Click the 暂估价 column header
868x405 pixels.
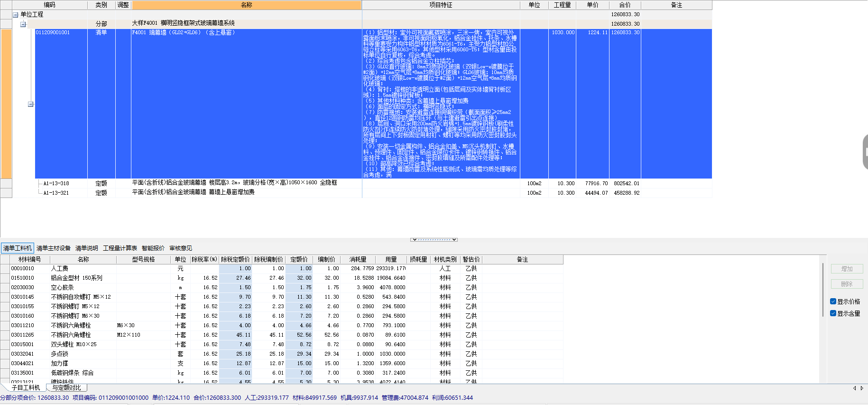(x=471, y=259)
